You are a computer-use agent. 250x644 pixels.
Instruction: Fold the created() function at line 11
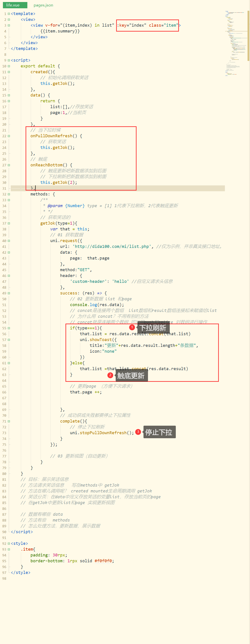9,72
